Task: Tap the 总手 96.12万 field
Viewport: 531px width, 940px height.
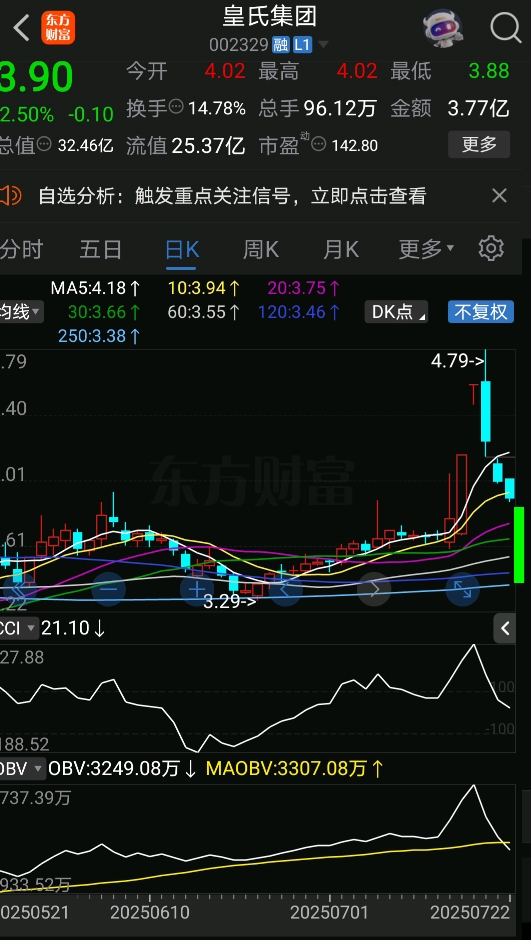Action: pos(318,108)
